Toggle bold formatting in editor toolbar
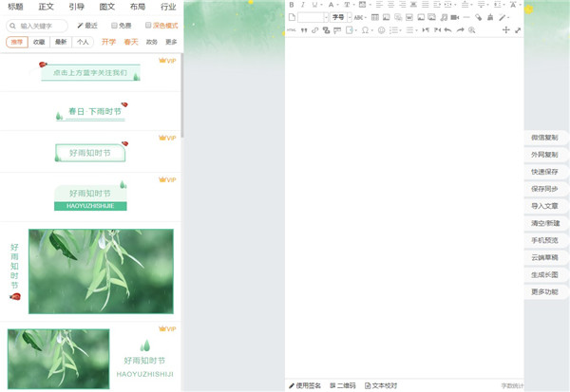This screenshot has width=570, height=392. pyautogui.click(x=292, y=5)
